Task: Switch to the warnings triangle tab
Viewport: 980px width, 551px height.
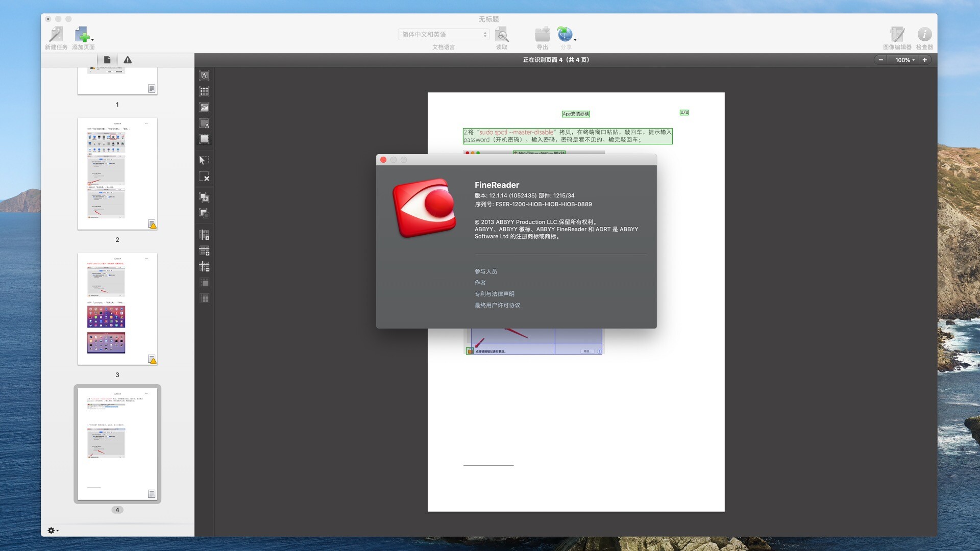Action: pos(128,60)
